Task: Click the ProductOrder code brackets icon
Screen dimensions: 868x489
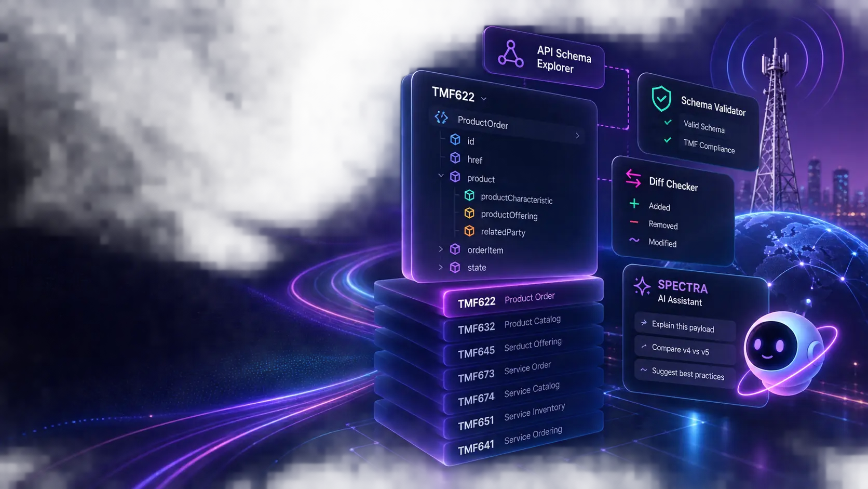Action: [441, 117]
